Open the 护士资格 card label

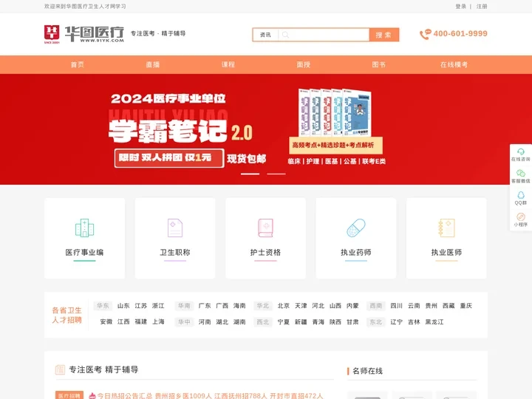pyautogui.click(x=265, y=253)
